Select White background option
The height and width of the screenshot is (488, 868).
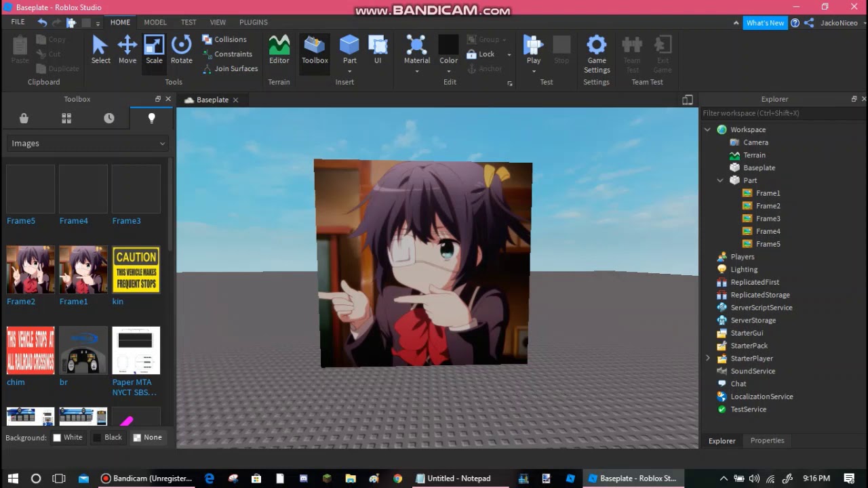point(68,437)
